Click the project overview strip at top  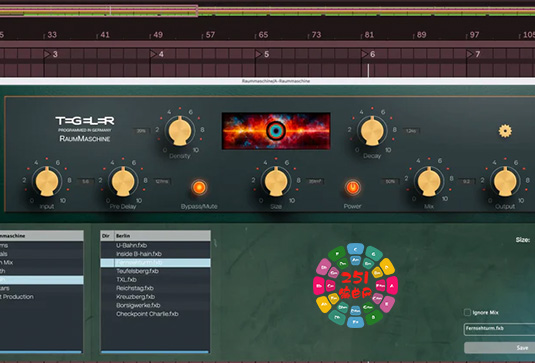pyautogui.click(x=268, y=10)
